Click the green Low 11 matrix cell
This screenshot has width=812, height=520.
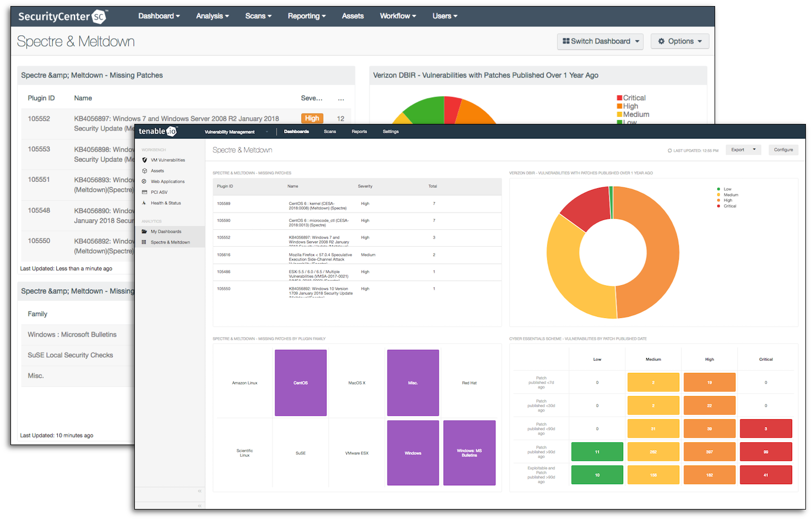click(x=597, y=452)
